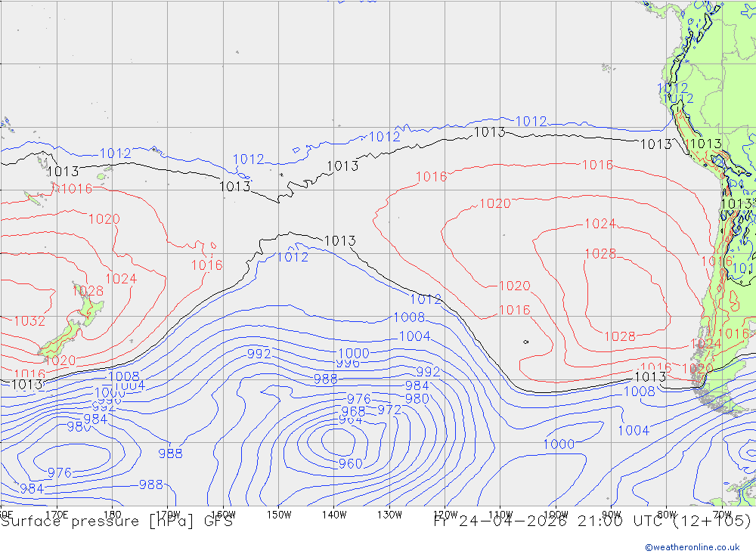The width and height of the screenshot is (756, 554).
Task: Click the 996 isobar label
Action: pos(348,364)
